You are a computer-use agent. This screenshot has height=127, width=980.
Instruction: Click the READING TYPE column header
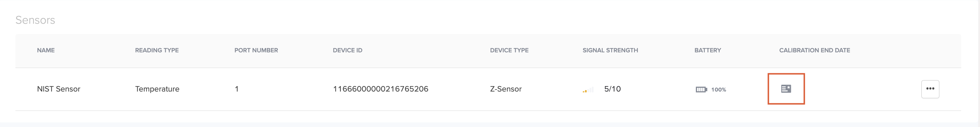coord(157,50)
